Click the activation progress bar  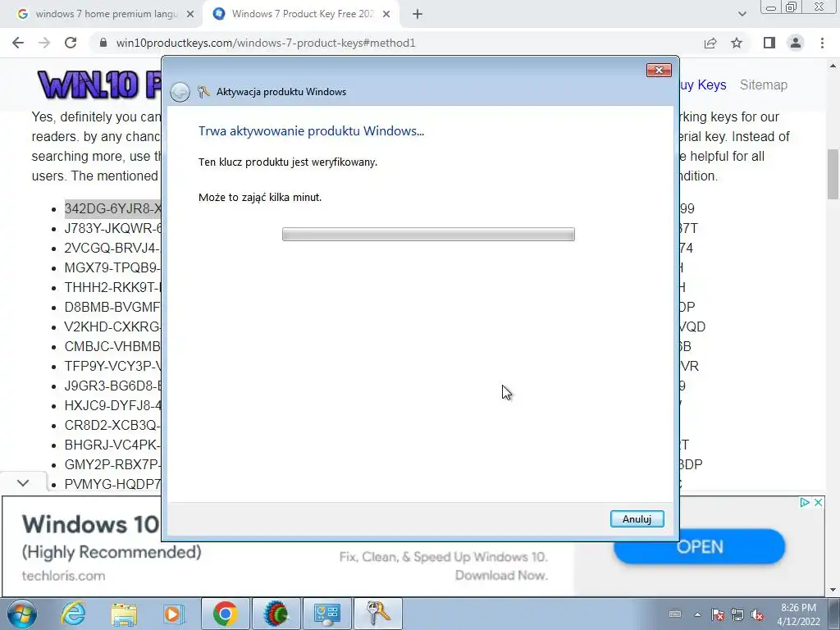[428, 234]
